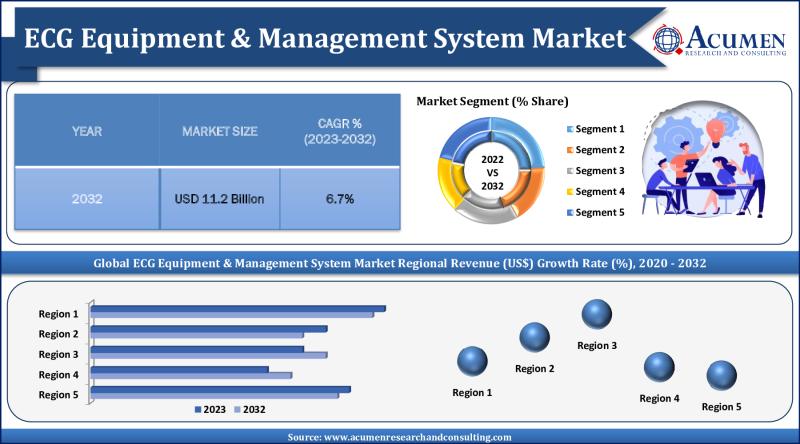Viewport: 800px width, 444px height.
Task: Click the Acumen globe logo icon
Action: 667,38
